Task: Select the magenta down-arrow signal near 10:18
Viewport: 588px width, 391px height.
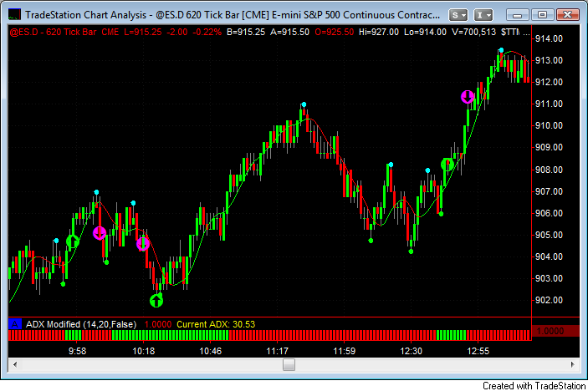Action: [143, 244]
